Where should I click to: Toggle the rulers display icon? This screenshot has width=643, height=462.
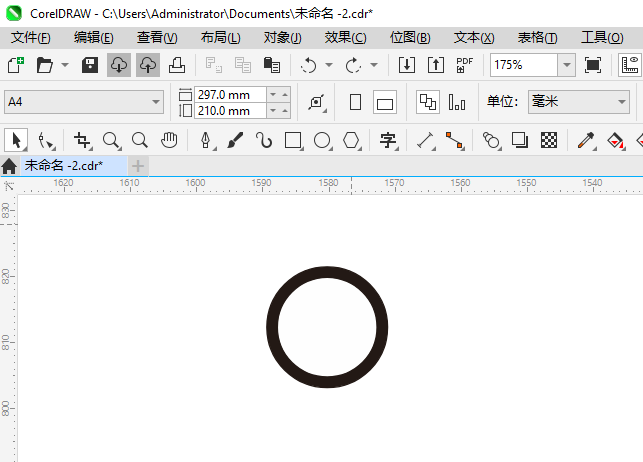pos(629,65)
